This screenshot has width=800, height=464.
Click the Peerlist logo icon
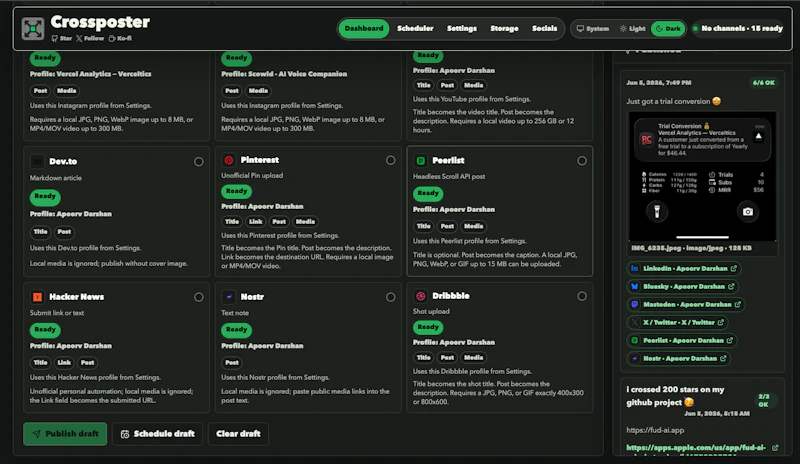[x=420, y=161]
